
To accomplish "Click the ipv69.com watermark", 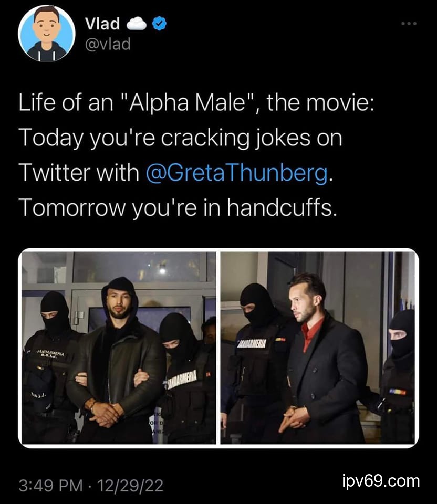I will point(380,481).
